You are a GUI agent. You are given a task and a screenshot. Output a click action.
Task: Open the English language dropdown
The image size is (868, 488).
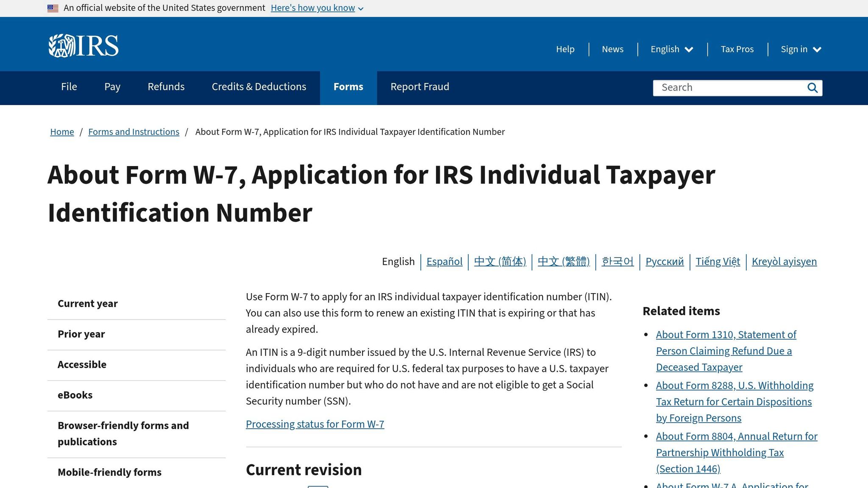672,49
